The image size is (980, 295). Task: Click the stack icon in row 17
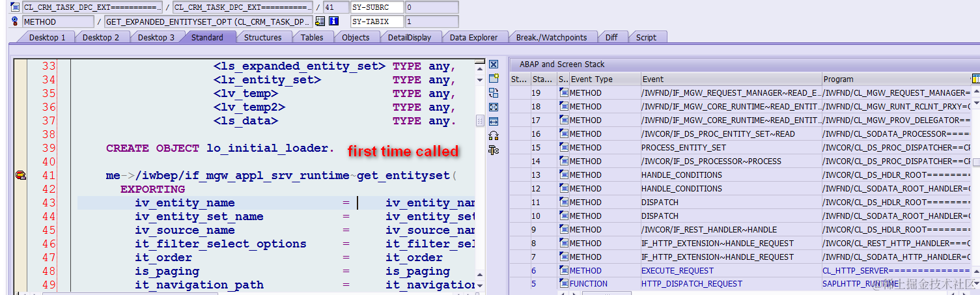(563, 120)
